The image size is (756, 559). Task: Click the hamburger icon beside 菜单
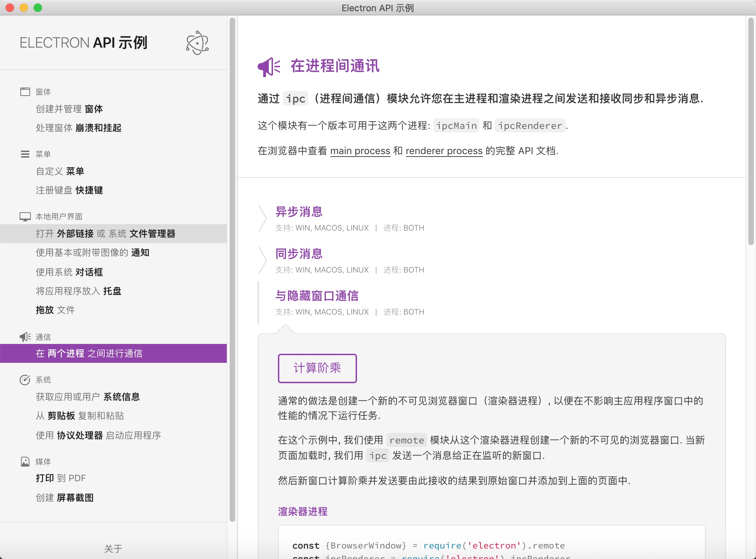click(x=25, y=154)
